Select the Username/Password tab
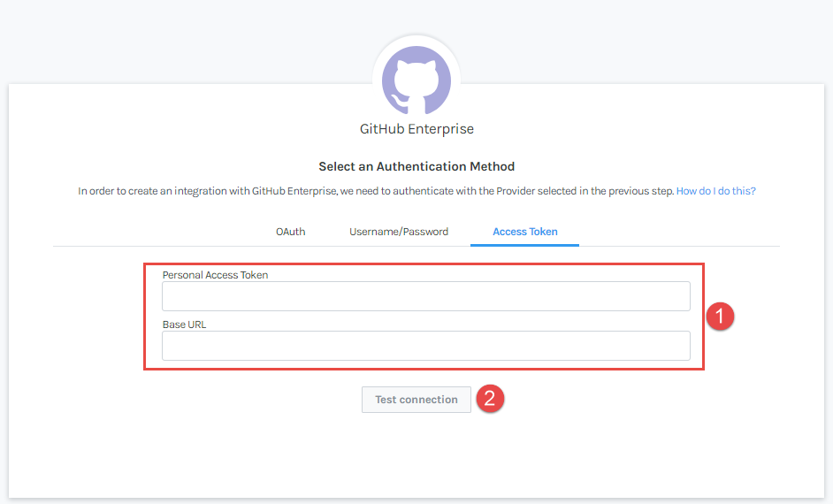Image resolution: width=833 pixels, height=504 pixels. coord(399,232)
